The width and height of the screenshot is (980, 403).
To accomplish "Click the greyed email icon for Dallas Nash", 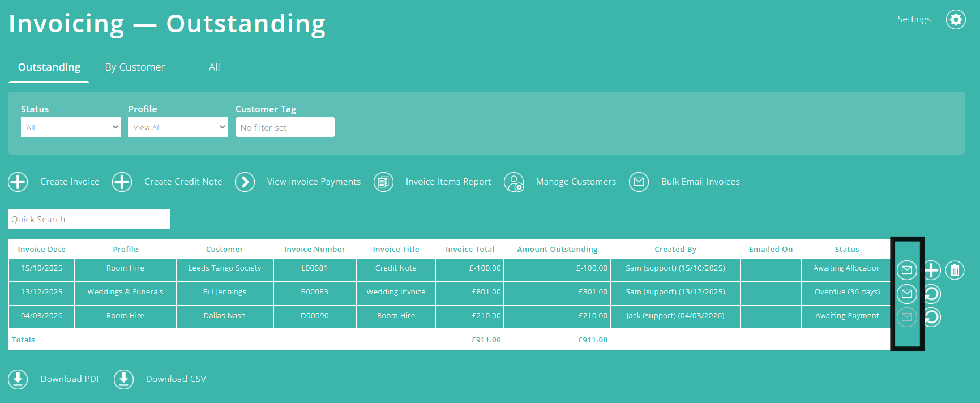I will pos(907,317).
